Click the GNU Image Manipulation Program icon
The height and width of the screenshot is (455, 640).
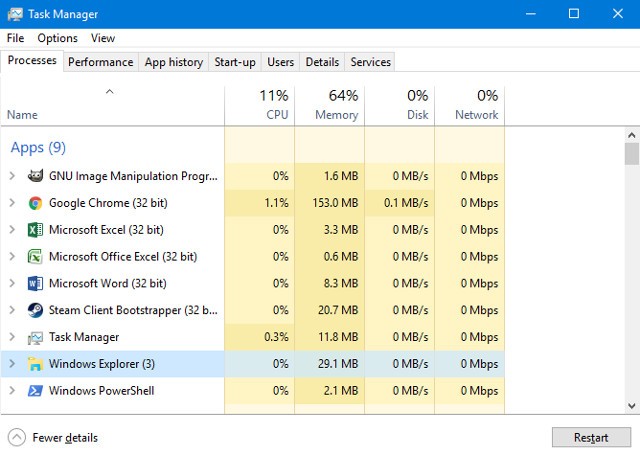coord(35,176)
